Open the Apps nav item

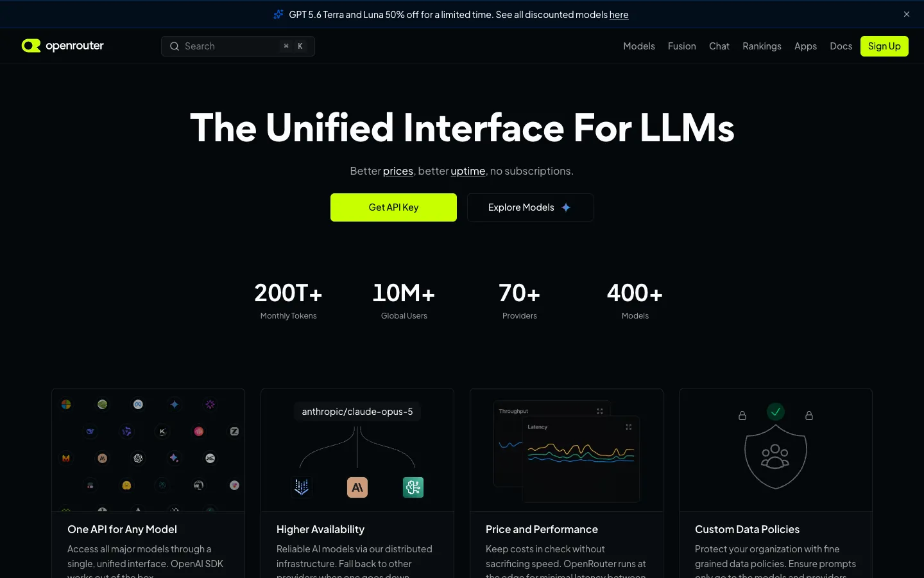(805, 46)
